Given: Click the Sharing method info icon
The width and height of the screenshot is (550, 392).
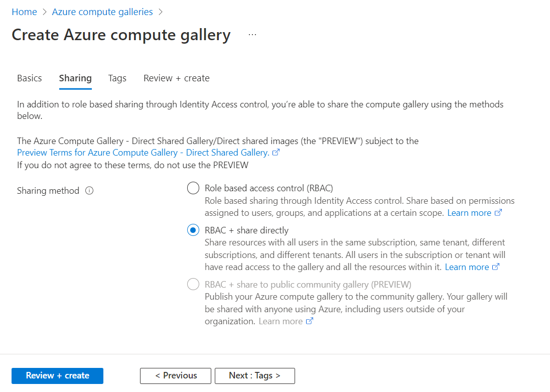Looking at the screenshot, I should tap(89, 190).
